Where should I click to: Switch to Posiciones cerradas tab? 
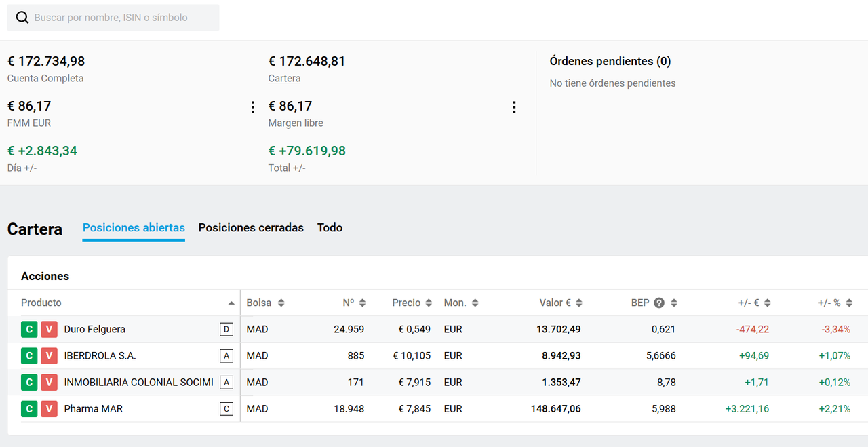coord(251,228)
